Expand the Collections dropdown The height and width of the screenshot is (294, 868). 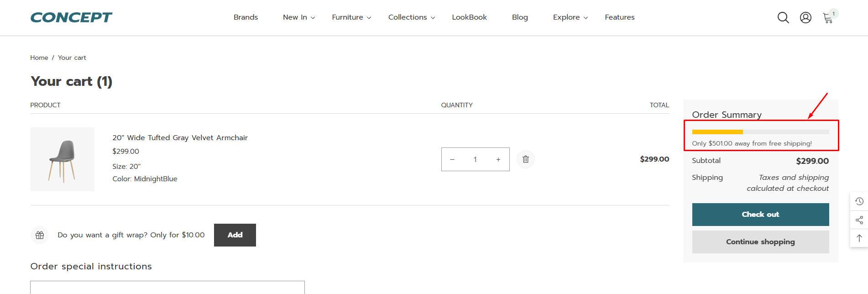click(x=411, y=17)
